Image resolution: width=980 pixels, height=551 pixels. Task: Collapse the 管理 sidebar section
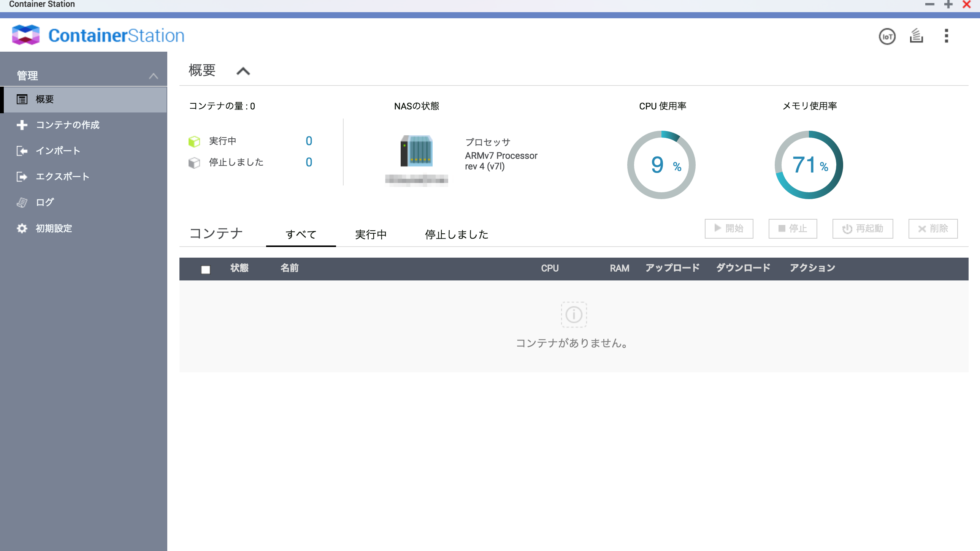(x=153, y=76)
